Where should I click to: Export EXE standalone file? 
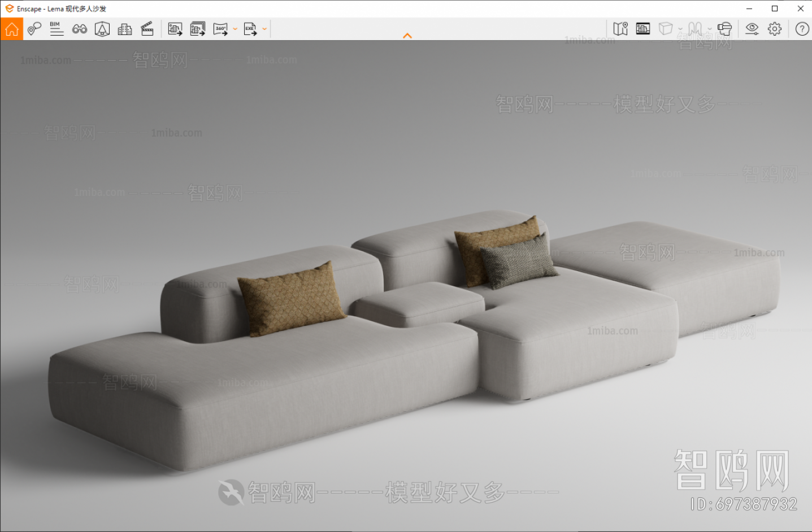click(250, 29)
